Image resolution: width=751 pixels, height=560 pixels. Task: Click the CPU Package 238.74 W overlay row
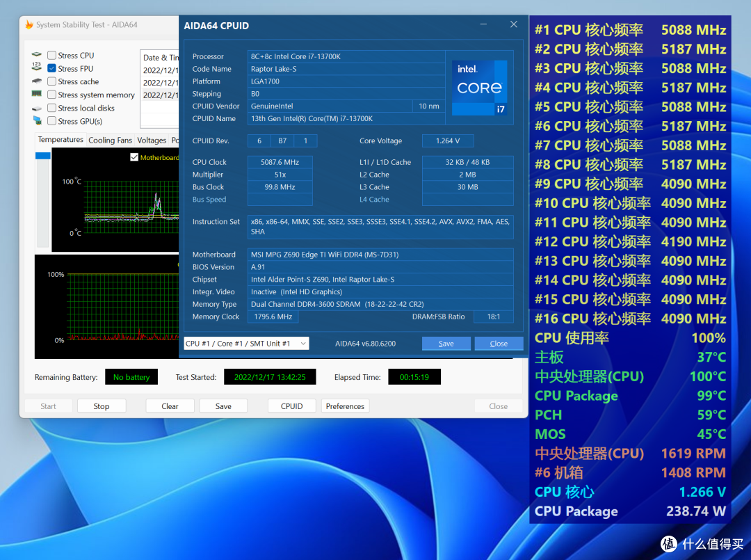click(x=630, y=511)
